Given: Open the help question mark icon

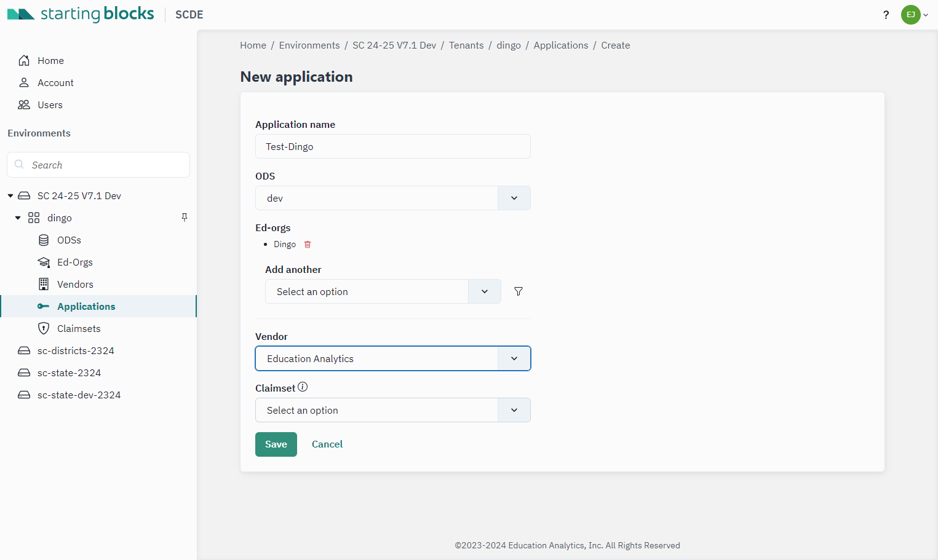Looking at the screenshot, I should [x=886, y=15].
